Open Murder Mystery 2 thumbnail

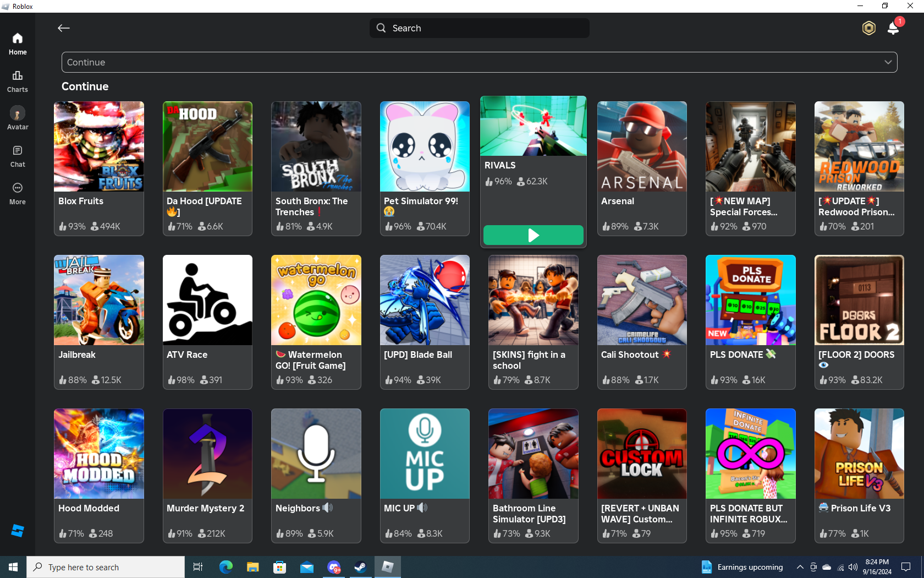click(207, 454)
